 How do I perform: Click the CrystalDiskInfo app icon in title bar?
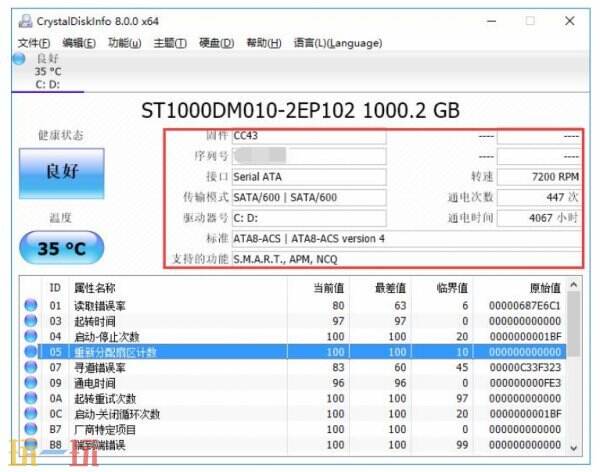[x=25, y=21]
